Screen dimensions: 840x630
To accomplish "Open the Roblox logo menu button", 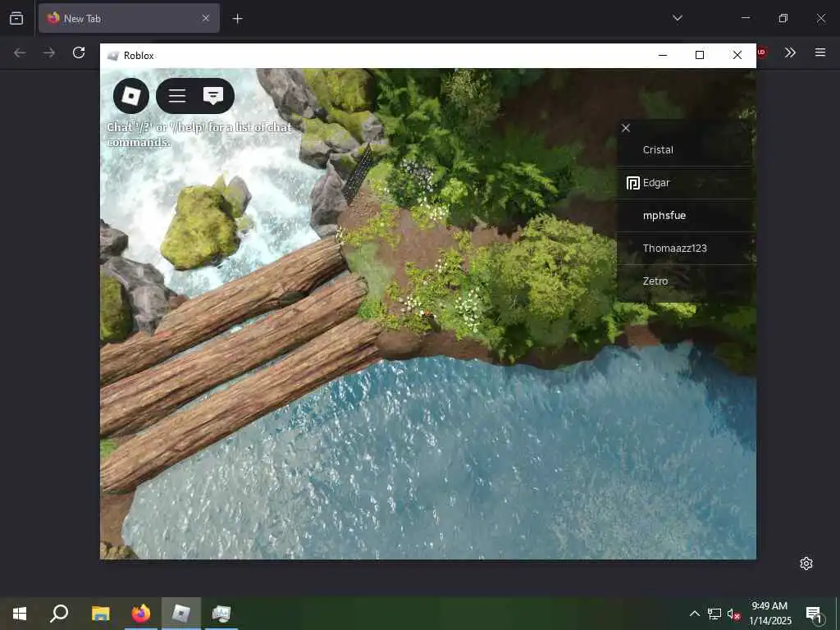I will (131, 96).
